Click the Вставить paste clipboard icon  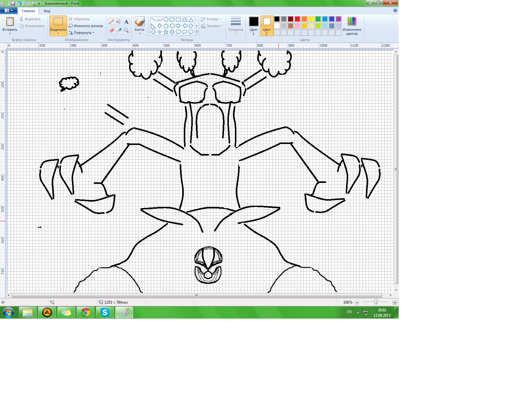[x=10, y=21]
